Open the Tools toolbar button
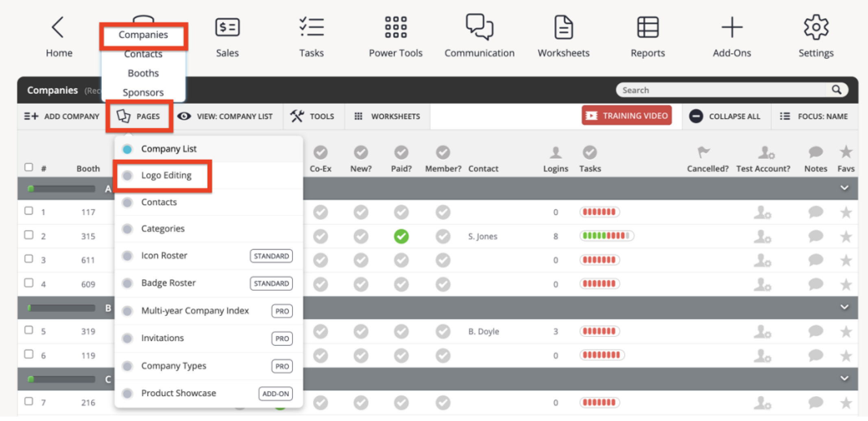This screenshot has width=868, height=421. click(x=312, y=116)
